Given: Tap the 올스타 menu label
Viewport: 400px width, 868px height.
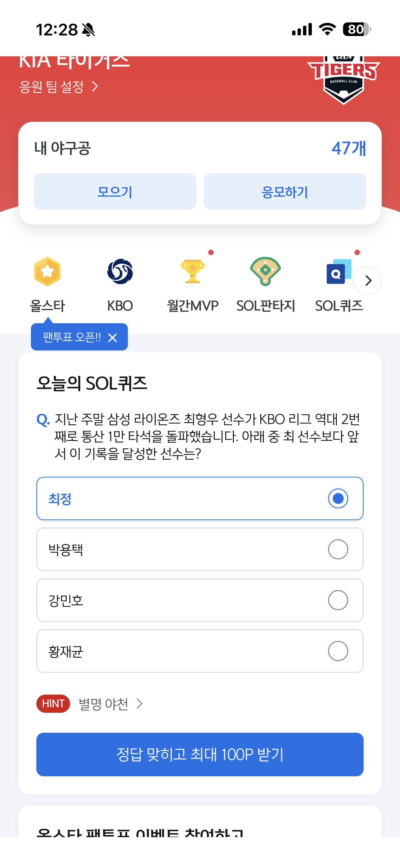Looking at the screenshot, I should tap(47, 306).
